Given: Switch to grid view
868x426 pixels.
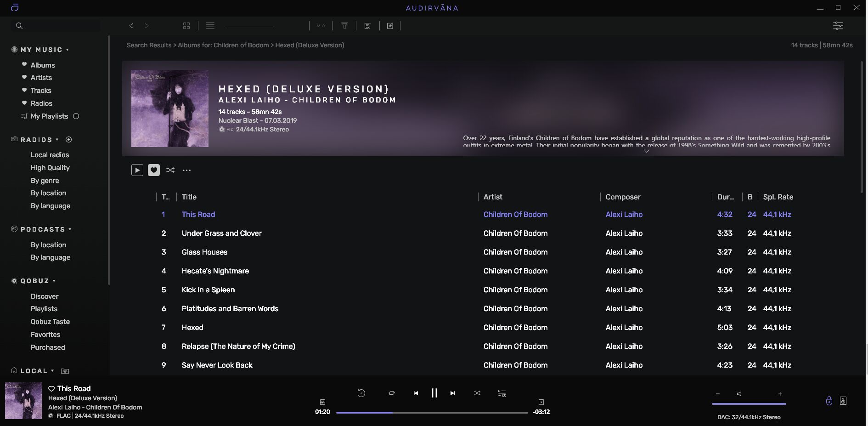Looking at the screenshot, I should (x=186, y=26).
